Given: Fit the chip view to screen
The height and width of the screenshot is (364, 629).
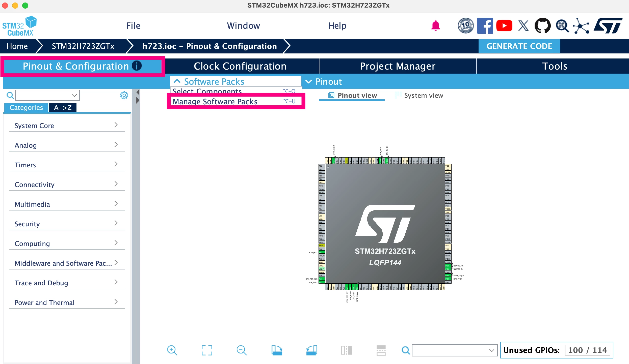Looking at the screenshot, I should click(x=207, y=350).
